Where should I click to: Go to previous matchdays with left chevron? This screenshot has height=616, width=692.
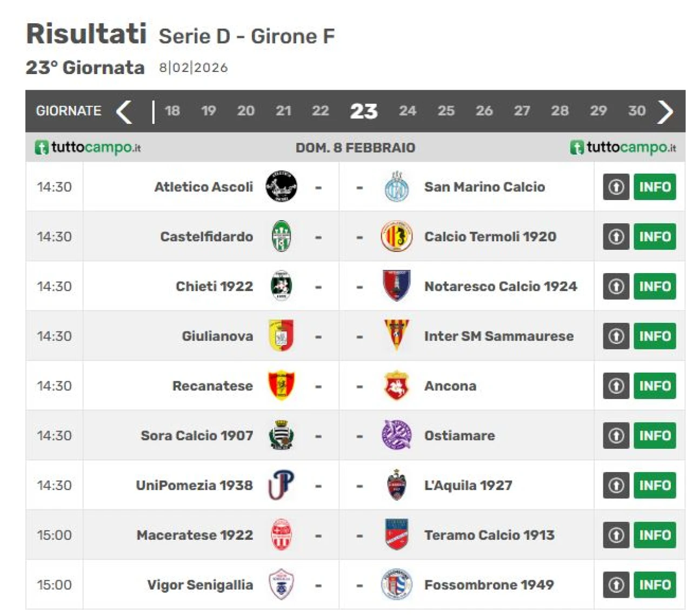(x=124, y=111)
